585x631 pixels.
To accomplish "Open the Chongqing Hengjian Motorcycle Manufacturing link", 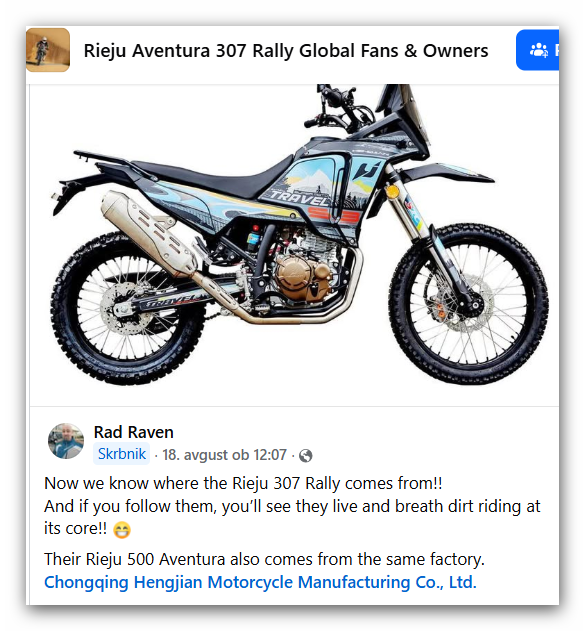I will click(260, 582).
